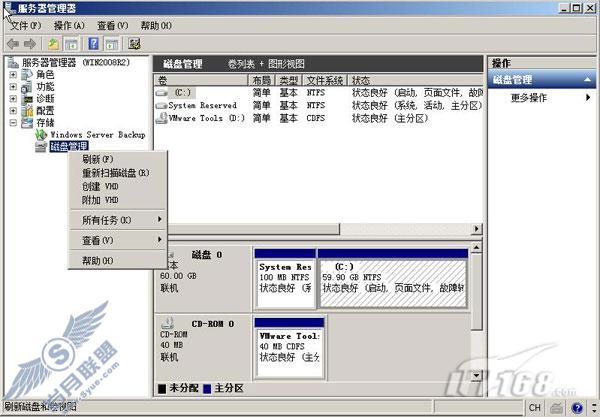Expand 更多操作 arrow in actions pane

point(588,98)
